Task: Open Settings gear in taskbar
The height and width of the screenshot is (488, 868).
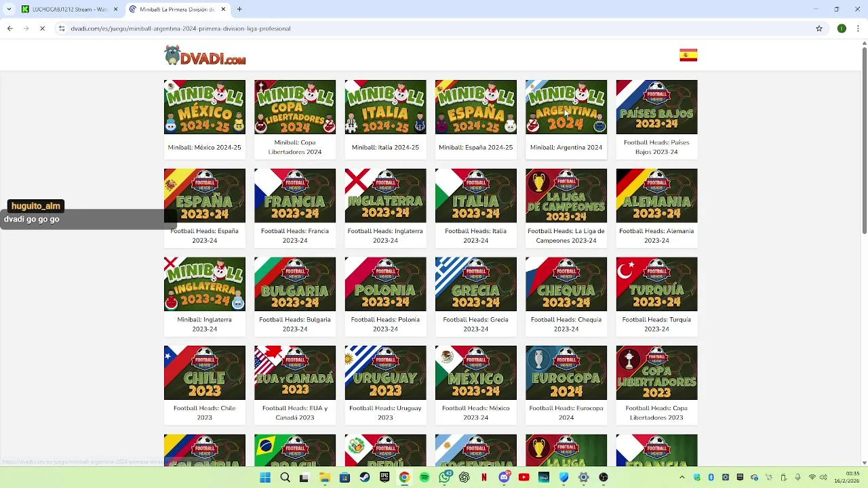Action: 583,477
